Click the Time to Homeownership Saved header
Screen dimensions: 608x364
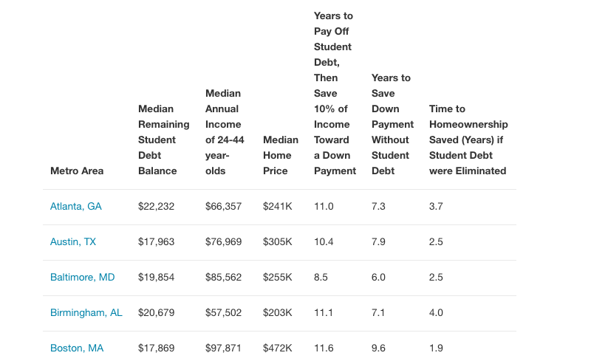(x=468, y=140)
